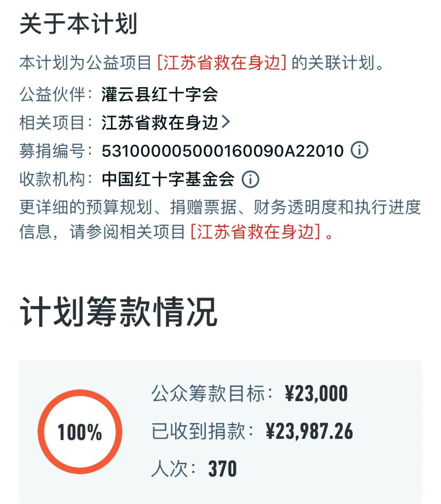Click the fundraising number 53100000050001600​90A22010
Screen dimensions: 441x504
point(223,151)
